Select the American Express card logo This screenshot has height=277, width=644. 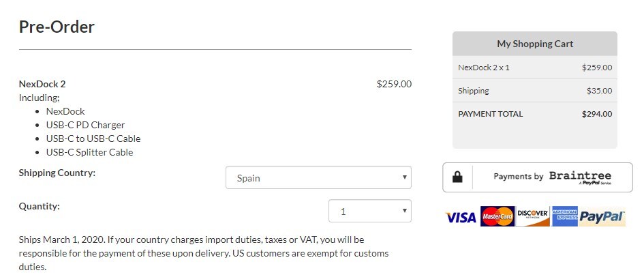pos(565,216)
